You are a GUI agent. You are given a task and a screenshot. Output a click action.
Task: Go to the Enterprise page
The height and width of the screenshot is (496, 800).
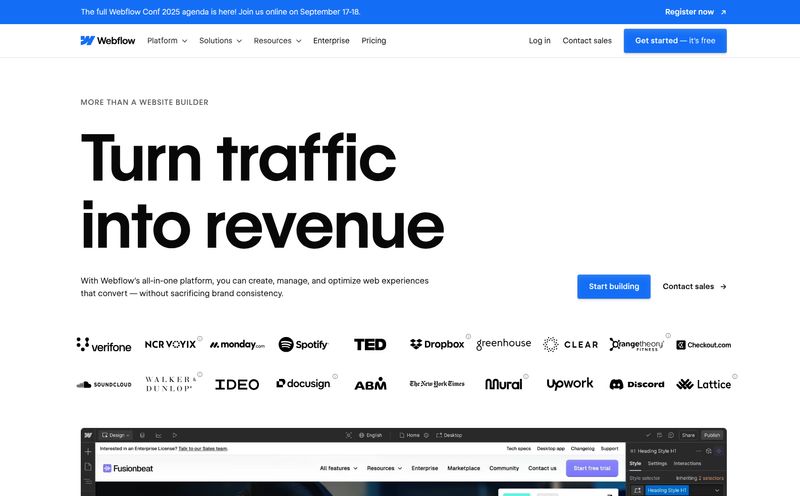(x=331, y=40)
